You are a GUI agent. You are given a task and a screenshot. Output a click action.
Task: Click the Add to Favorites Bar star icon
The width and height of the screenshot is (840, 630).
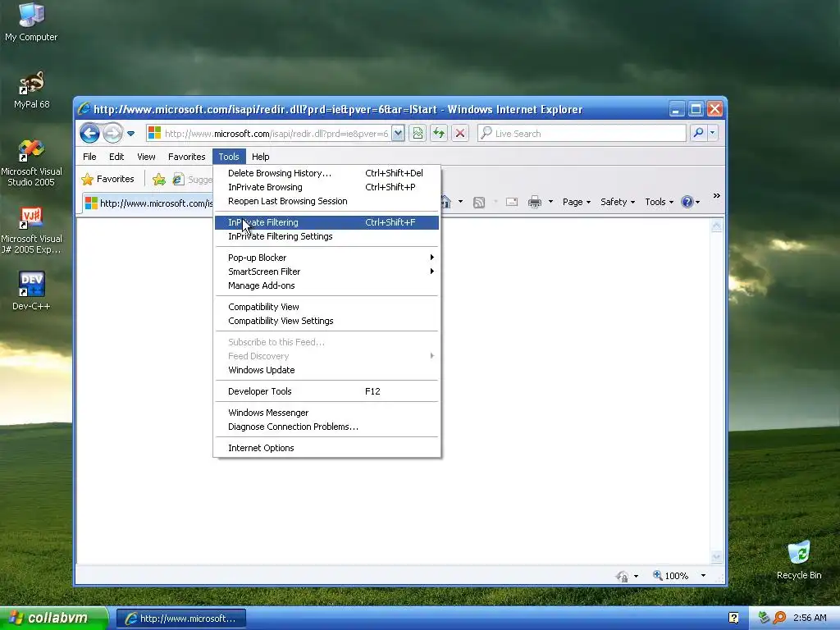click(x=158, y=180)
